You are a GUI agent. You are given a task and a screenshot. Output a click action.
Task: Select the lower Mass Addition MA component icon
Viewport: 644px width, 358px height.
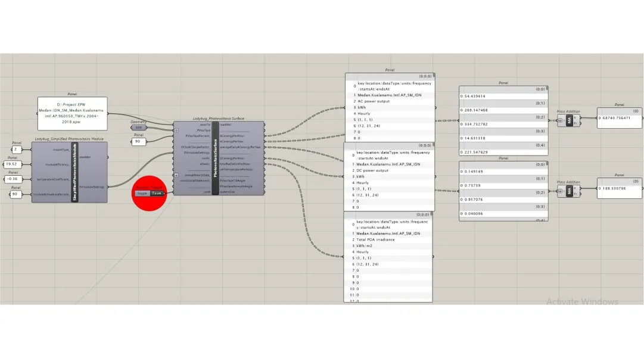[570, 191]
